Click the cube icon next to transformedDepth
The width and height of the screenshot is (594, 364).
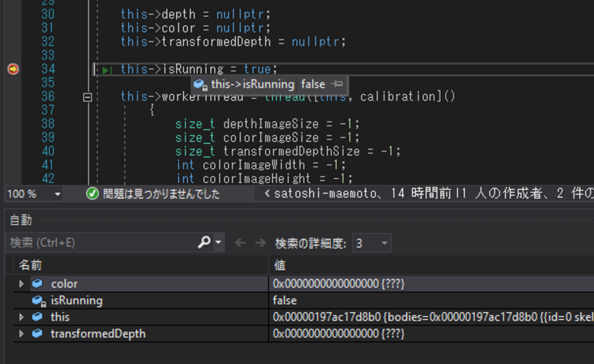[x=37, y=334]
